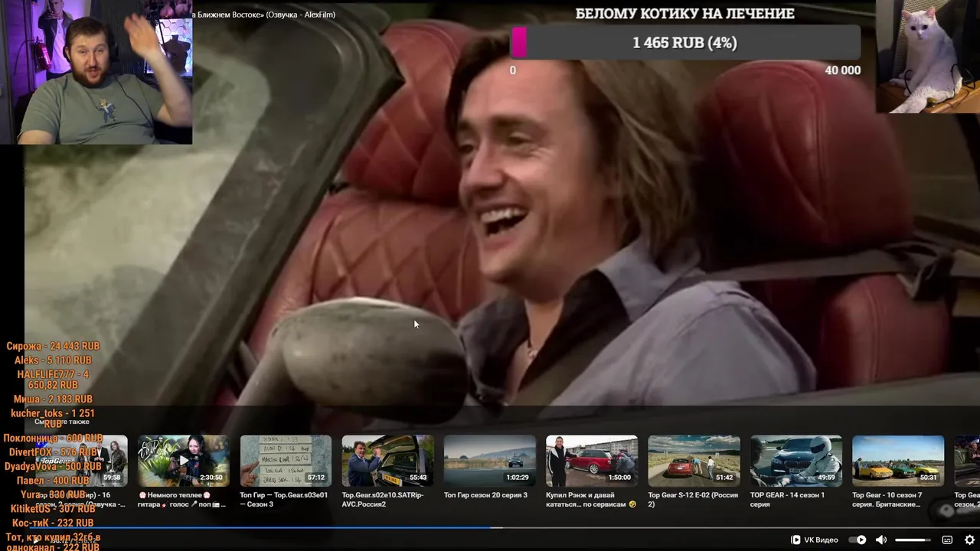Open the 1:02:29 video thumbnail
This screenshot has height=551, width=980.
[x=490, y=461]
